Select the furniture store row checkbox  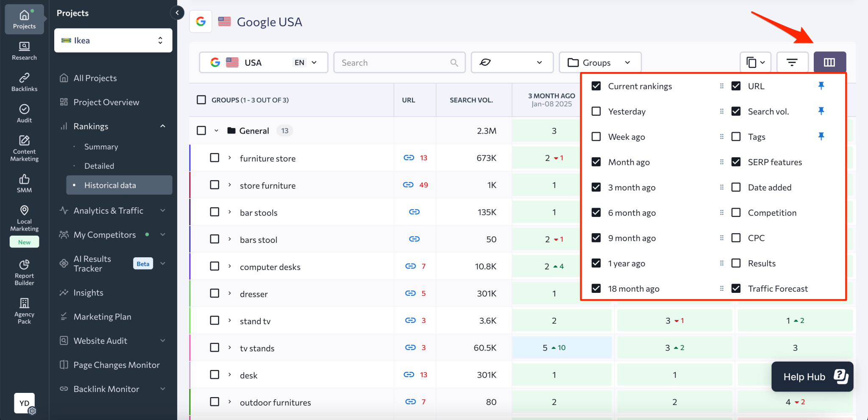pos(215,158)
